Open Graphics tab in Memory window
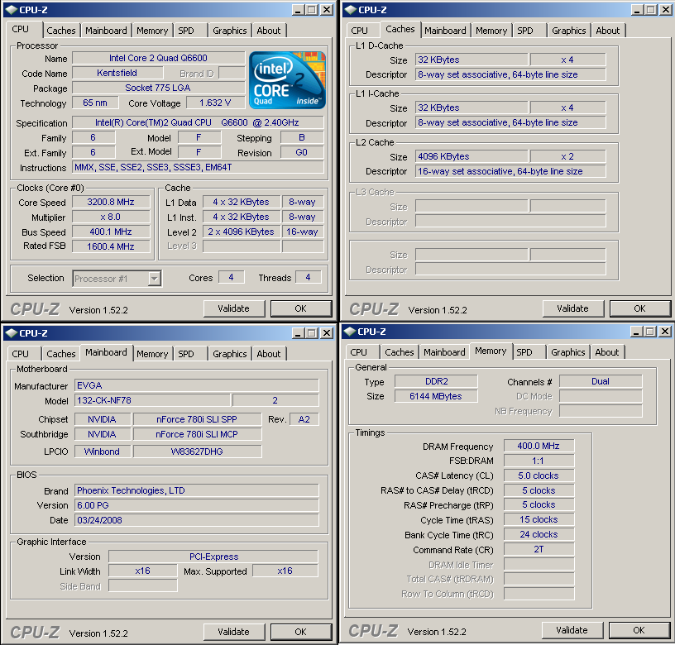 coord(568,352)
